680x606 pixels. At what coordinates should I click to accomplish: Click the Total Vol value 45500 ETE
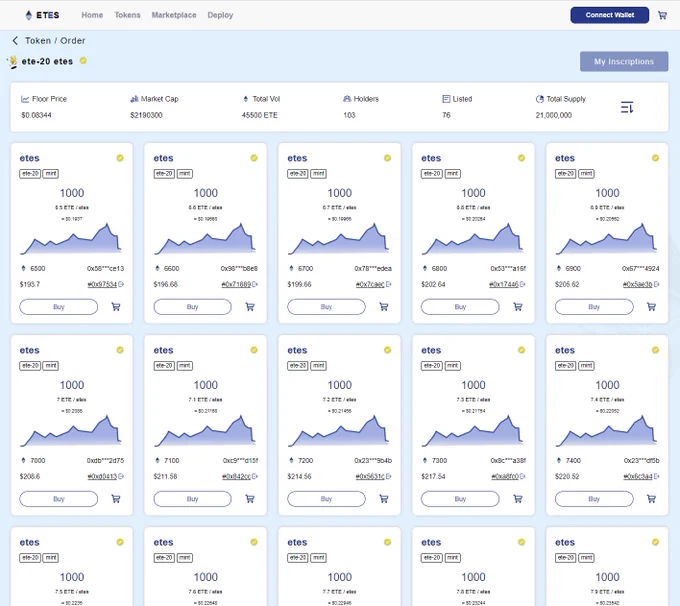point(259,115)
